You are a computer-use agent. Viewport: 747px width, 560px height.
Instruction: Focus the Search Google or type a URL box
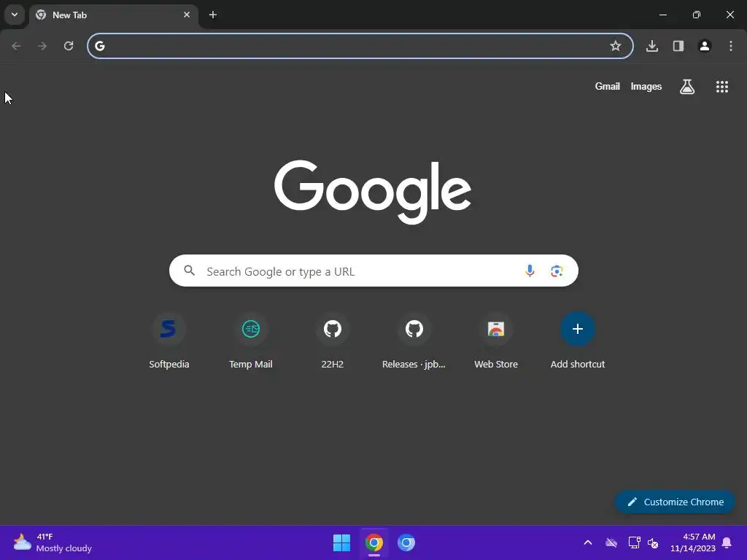click(x=373, y=271)
